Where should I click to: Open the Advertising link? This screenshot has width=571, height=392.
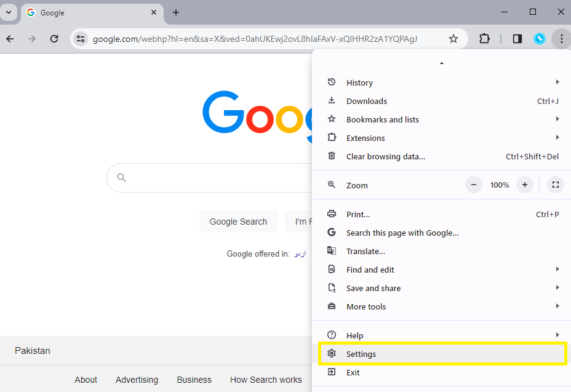pyautogui.click(x=137, y=380)
